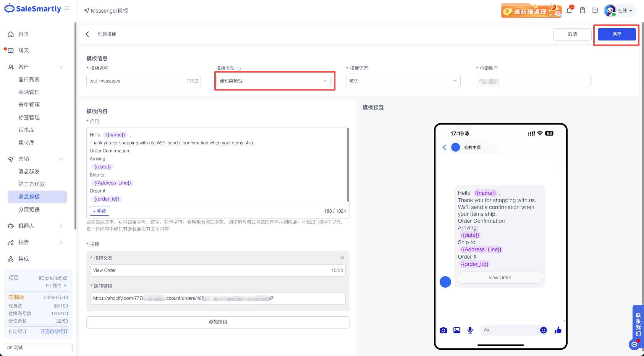Open the panda profile avatar

point(610,10)
